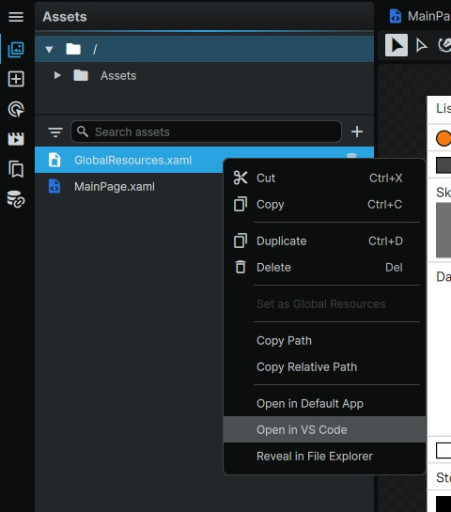Image resolution: width=451 pixels, height=512 pixels.
Task: Open the hamburger main menu
Action: click(16, 16)
